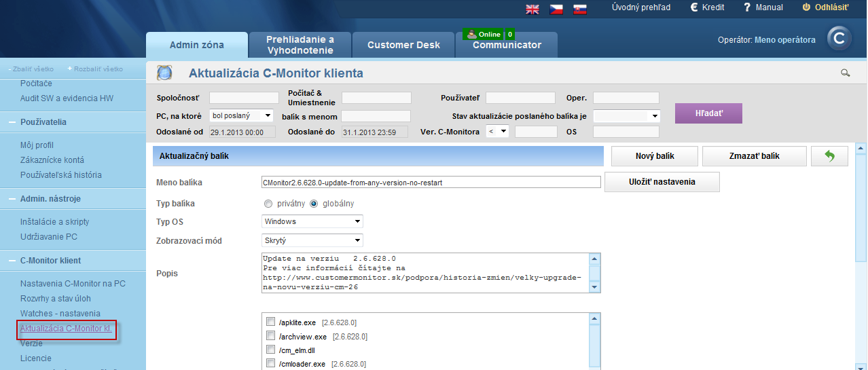Image resolution: width=868 pixels, height=370 pixels.
Task: Switch language to English flag
Action: coord(532,9)
